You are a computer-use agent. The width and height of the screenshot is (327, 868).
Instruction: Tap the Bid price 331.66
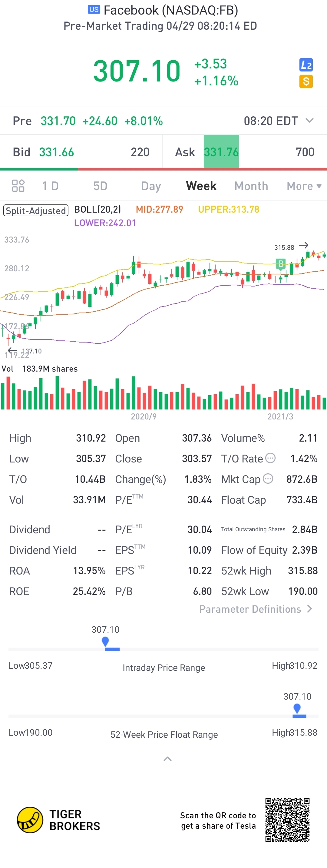tap(57, 152)
